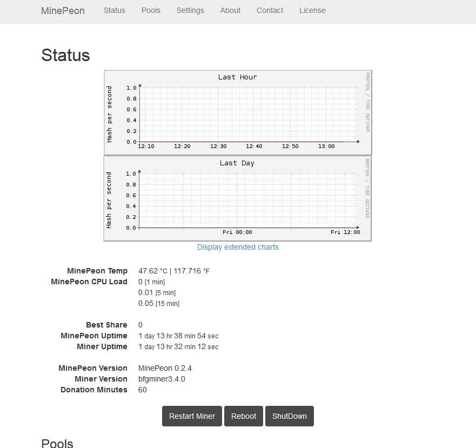Screen dimensions: 476x448
Task: Click the Restart Miner button
Action: [x=192, y=416]
